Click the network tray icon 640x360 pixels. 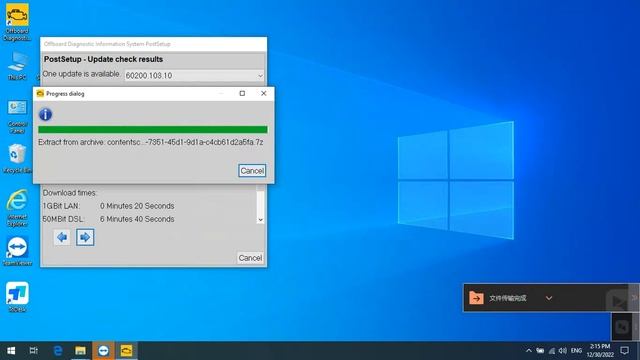click(552, 351)
